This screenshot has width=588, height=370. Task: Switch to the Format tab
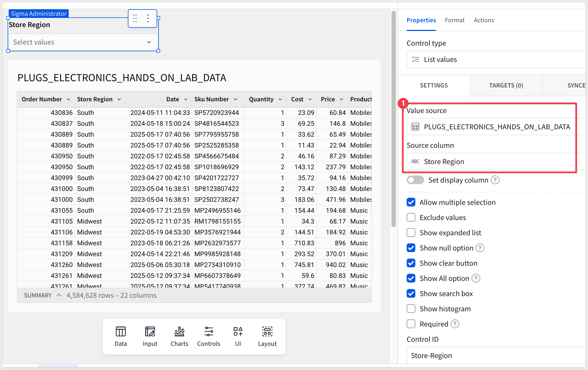(x=454, y=20)
